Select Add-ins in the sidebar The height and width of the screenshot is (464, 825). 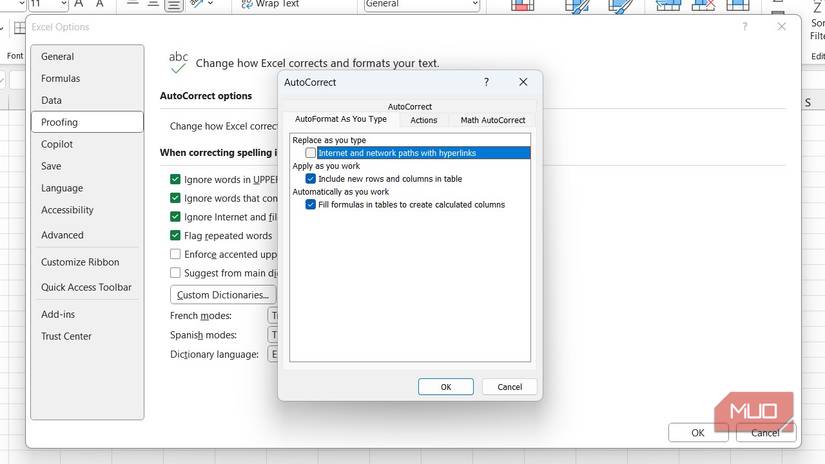coord(87,314)
